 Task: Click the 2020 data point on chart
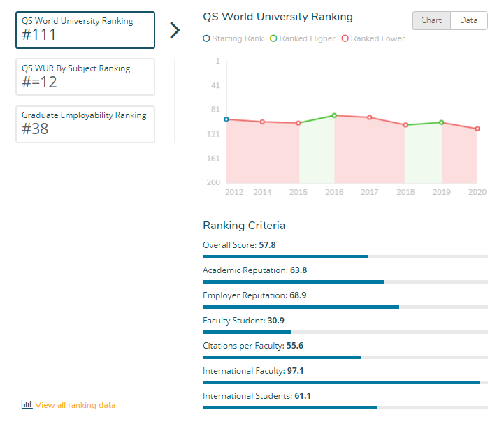(x=477, y=129)
